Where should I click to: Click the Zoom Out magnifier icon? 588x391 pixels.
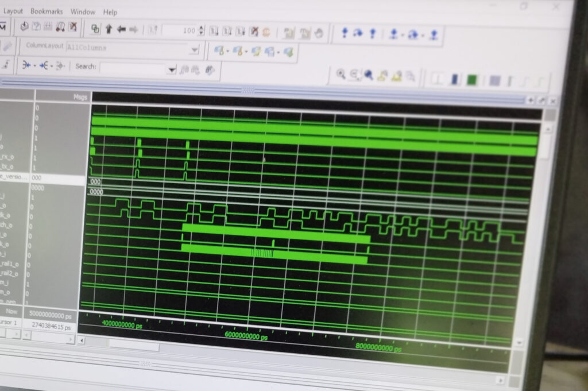pyautogui.click(x=354, y=75)
